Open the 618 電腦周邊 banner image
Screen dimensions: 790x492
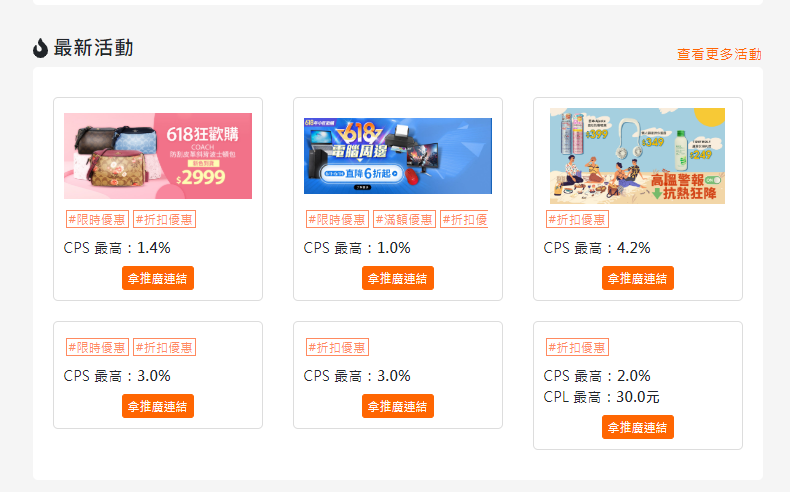click(398, 156)
